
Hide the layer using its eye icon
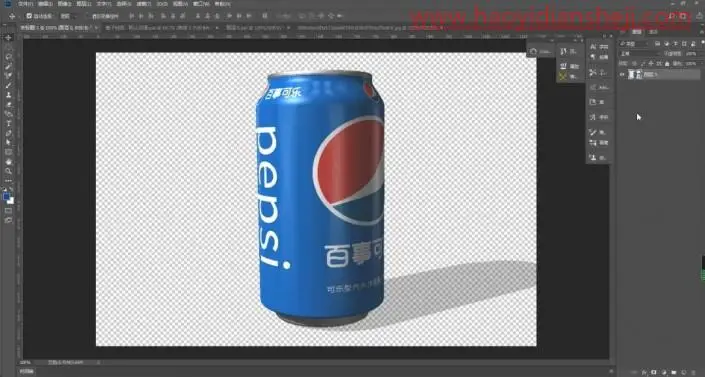coord(623,75)
